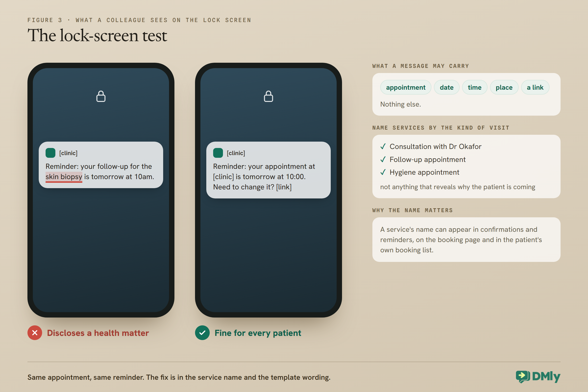588x392 pixels.
Task: Click the checkmark beside Follow-up appointment
Action: tap(383, 159)
